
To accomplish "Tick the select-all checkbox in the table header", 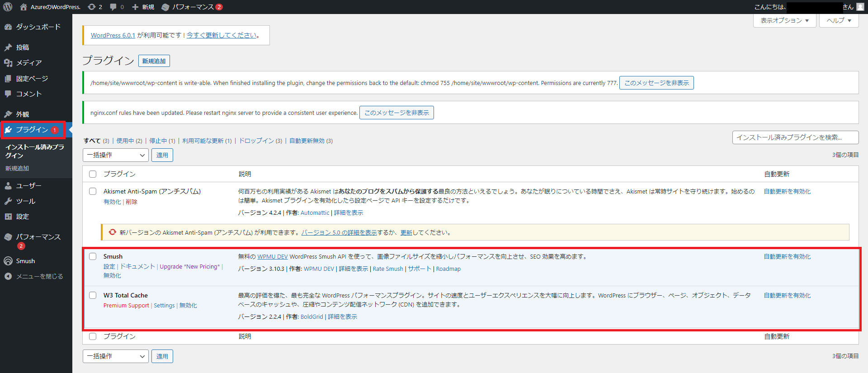I will pyautogui.click(x=93, y=174).
